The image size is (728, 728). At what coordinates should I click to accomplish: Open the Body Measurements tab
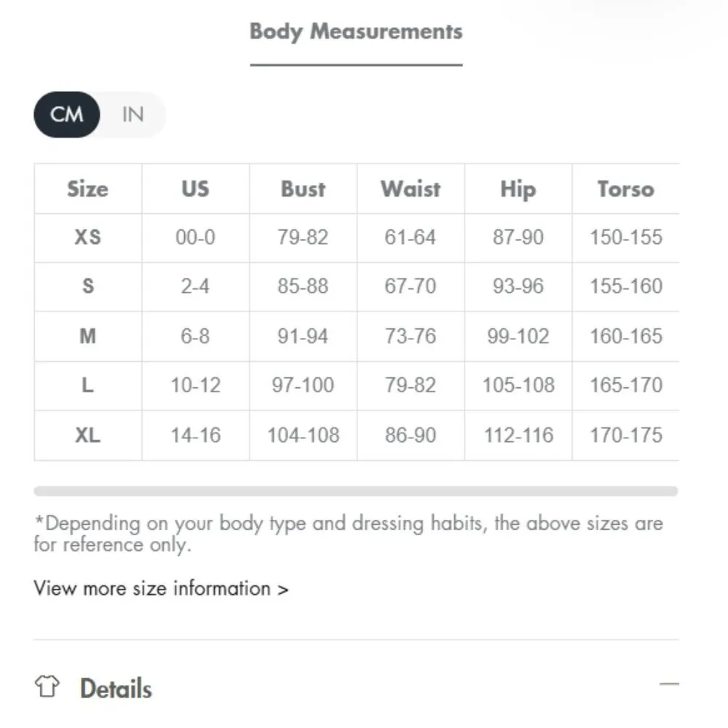(x=356, y=32)
